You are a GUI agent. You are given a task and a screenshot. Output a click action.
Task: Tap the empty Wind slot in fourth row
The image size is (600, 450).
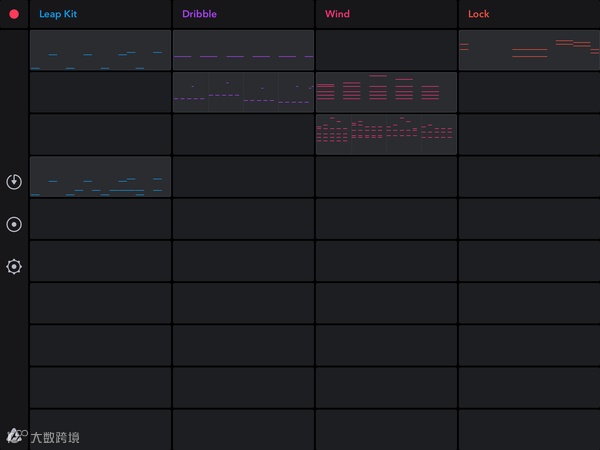[x=386, y=176]
